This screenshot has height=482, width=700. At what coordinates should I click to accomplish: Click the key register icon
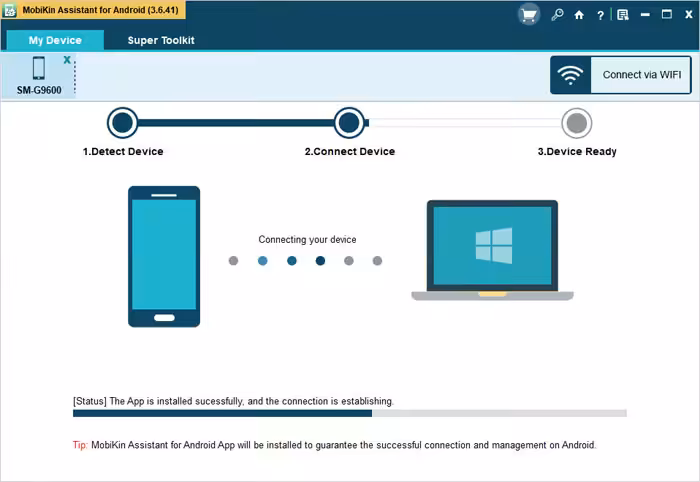click(557, 15)
